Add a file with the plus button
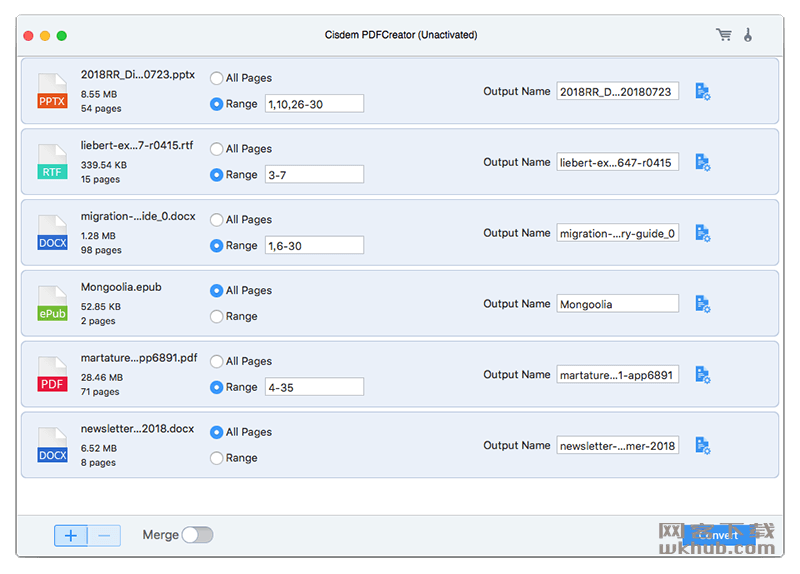The height and width of the screenshot is (574, 800). click(x=71, y=536)
